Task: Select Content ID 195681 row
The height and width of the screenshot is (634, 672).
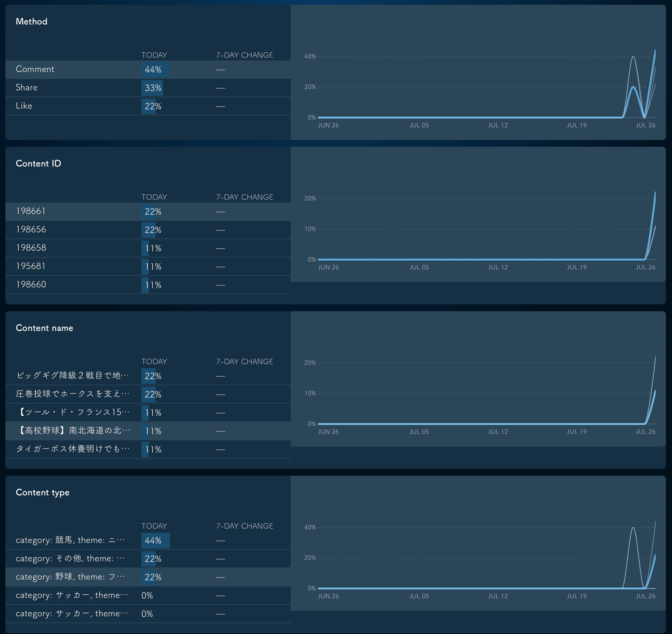Action: pos(148,267)
